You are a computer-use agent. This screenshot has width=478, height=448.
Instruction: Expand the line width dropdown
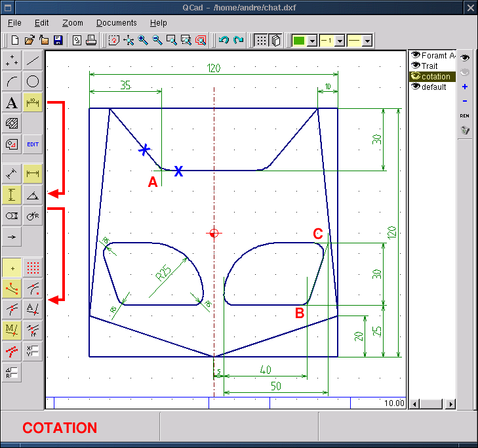[x=340, y=41]
